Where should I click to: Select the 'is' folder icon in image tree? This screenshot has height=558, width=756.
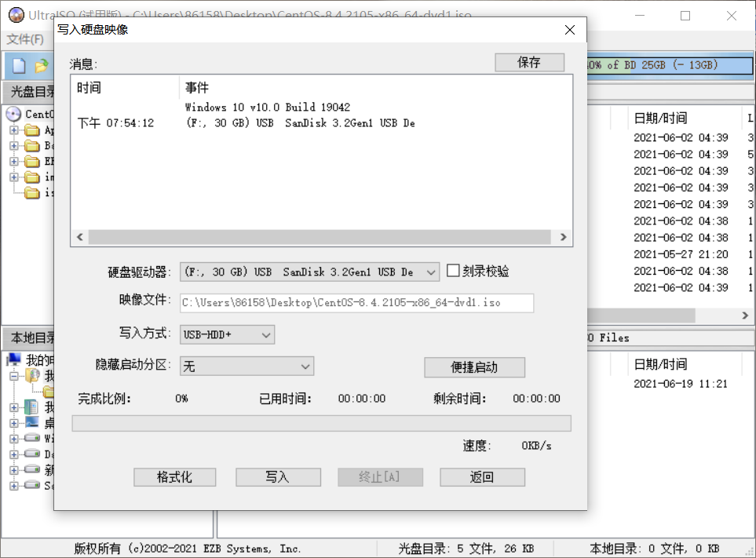pos(32,193)
